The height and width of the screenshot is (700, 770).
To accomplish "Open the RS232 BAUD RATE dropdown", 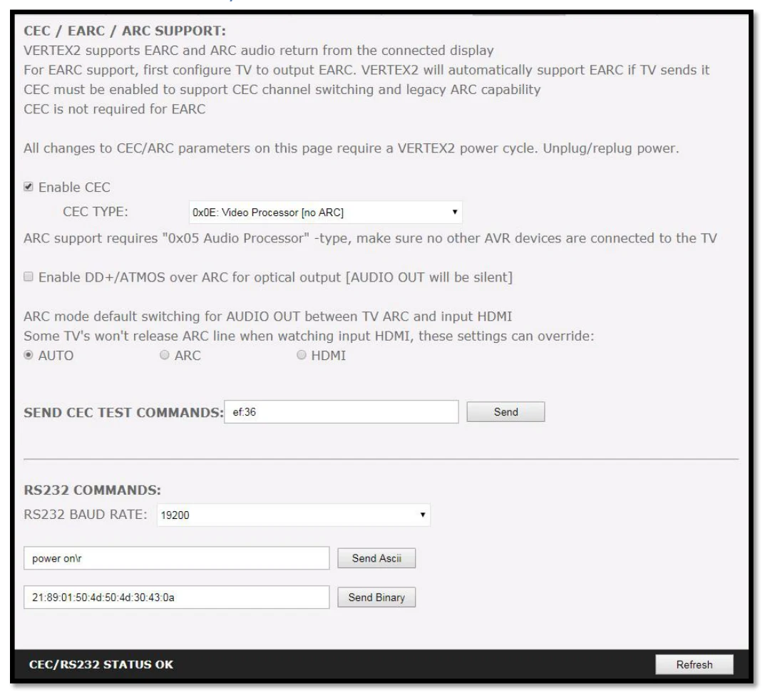I will click(x=294, y=515).
